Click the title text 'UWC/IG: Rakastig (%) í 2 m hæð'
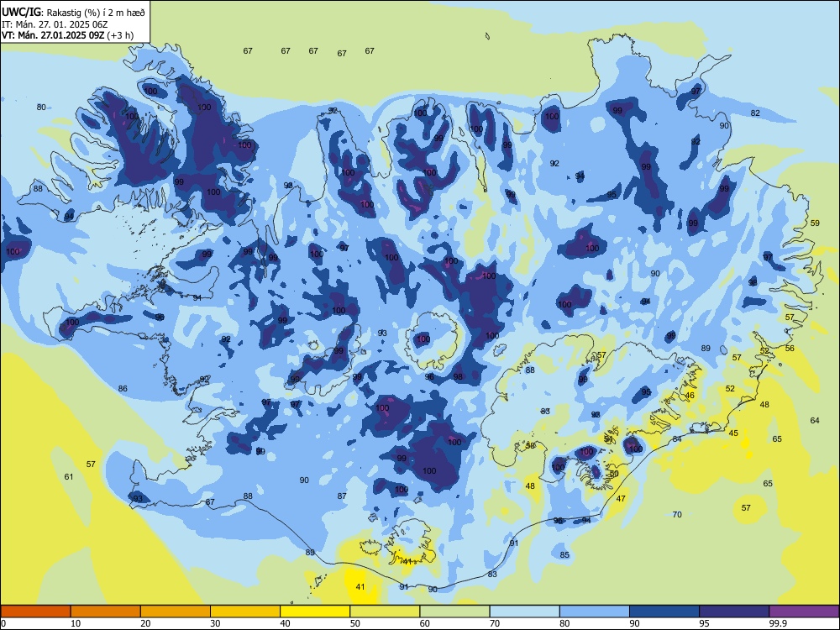This screenshot has height=630, width=840. click(73, 12)
